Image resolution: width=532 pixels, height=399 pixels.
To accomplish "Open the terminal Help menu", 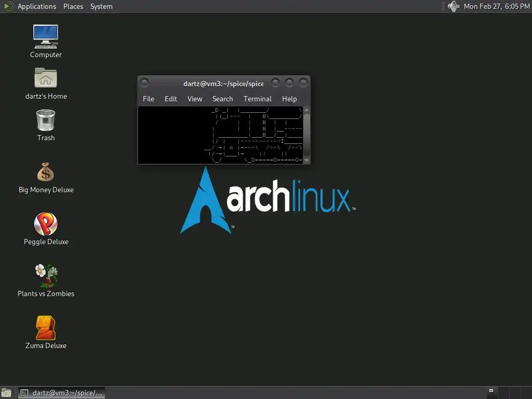I will pos(289,99).
